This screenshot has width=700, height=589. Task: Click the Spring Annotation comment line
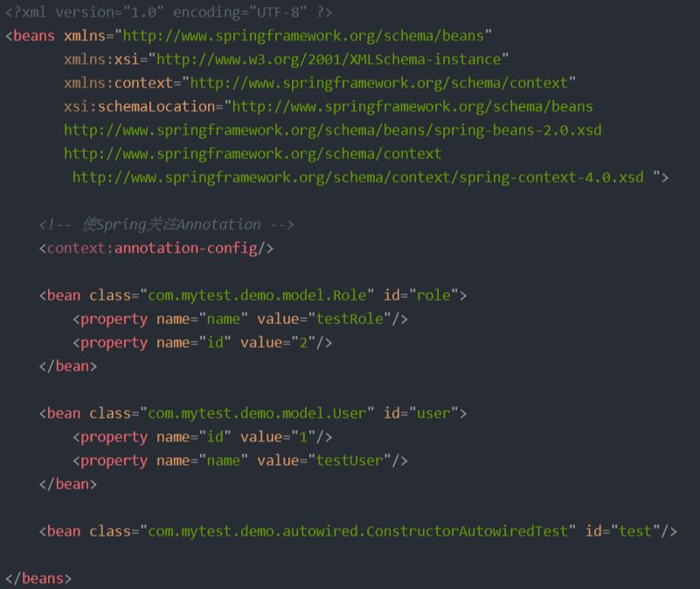coord(167,225)
